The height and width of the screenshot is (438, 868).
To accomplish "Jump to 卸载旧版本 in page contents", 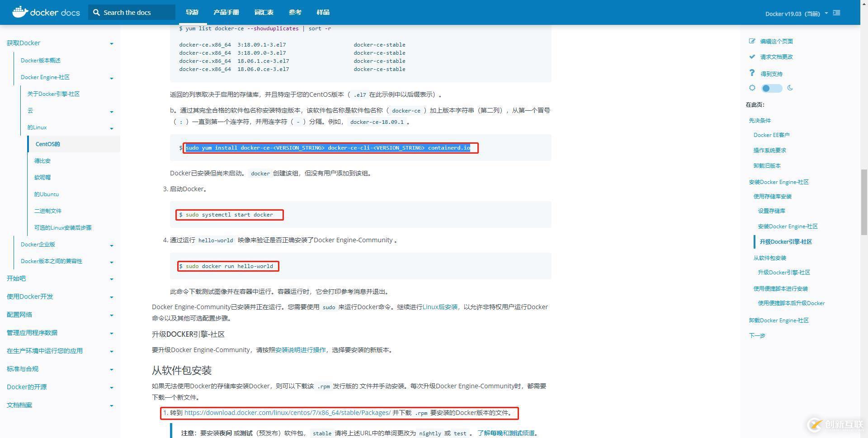I will [767, 166].
